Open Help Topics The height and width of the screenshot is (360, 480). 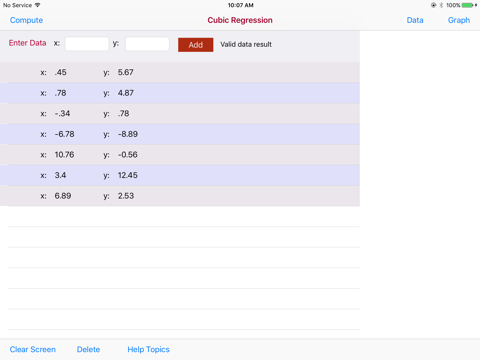(x=148, y=349)
